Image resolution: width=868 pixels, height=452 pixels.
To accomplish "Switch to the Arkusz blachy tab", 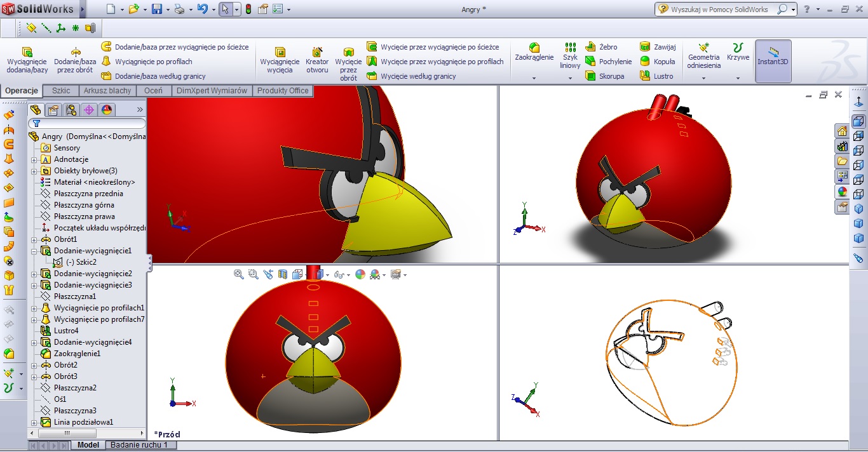I will 107,91.
